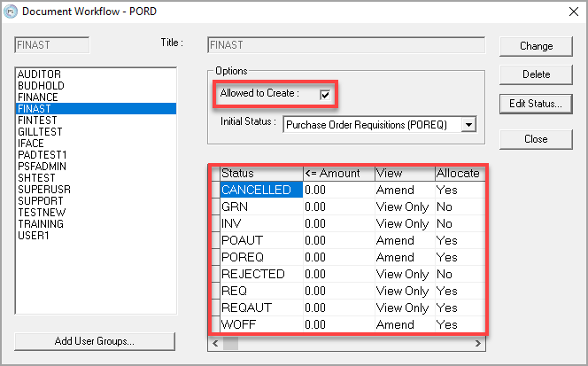Click the Status column header
Screen dimensions: 588x366
pyautogui.click(x=260, y=173)
